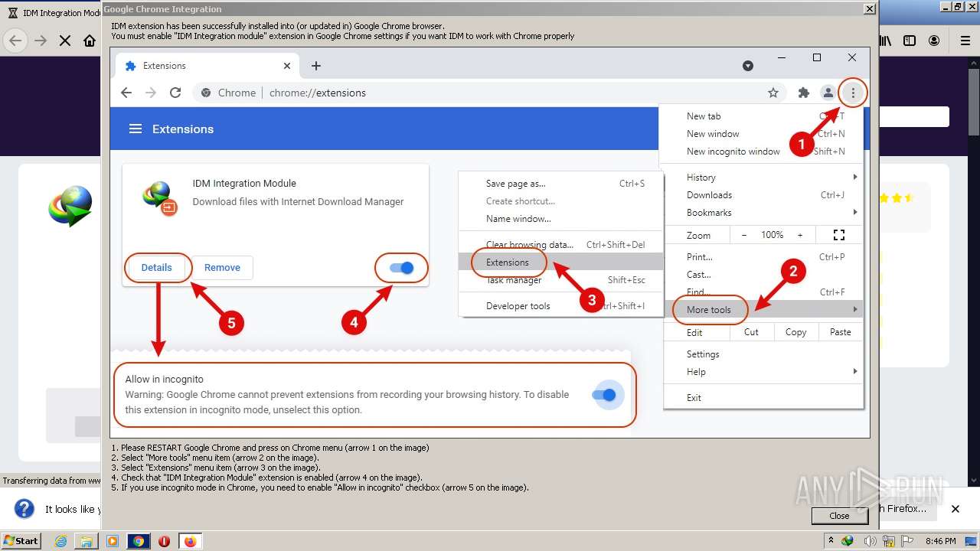Viewport: 980px width, 551px height.
Task: Click the Chrome profile avatar icon
Action: click(x=828, y=93)
